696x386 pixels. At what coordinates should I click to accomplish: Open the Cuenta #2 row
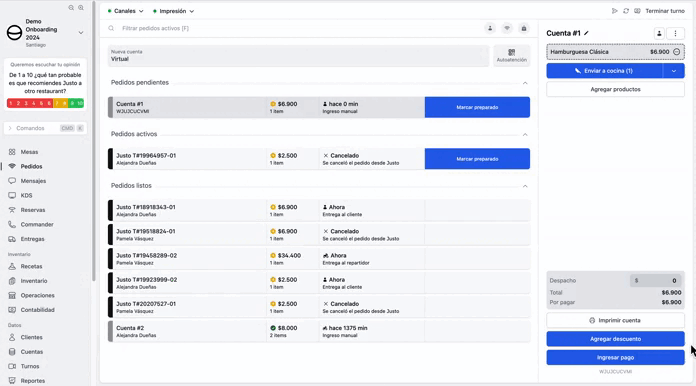319,331
